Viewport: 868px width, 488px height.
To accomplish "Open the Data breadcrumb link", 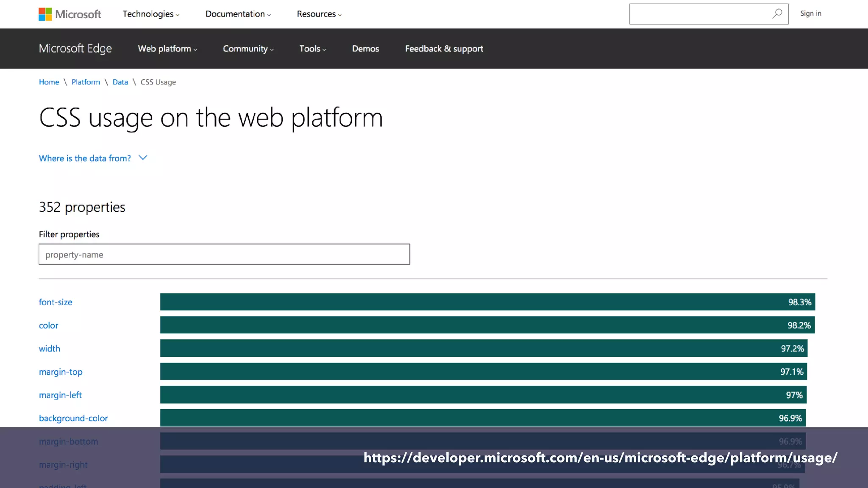I will point(120,82).
